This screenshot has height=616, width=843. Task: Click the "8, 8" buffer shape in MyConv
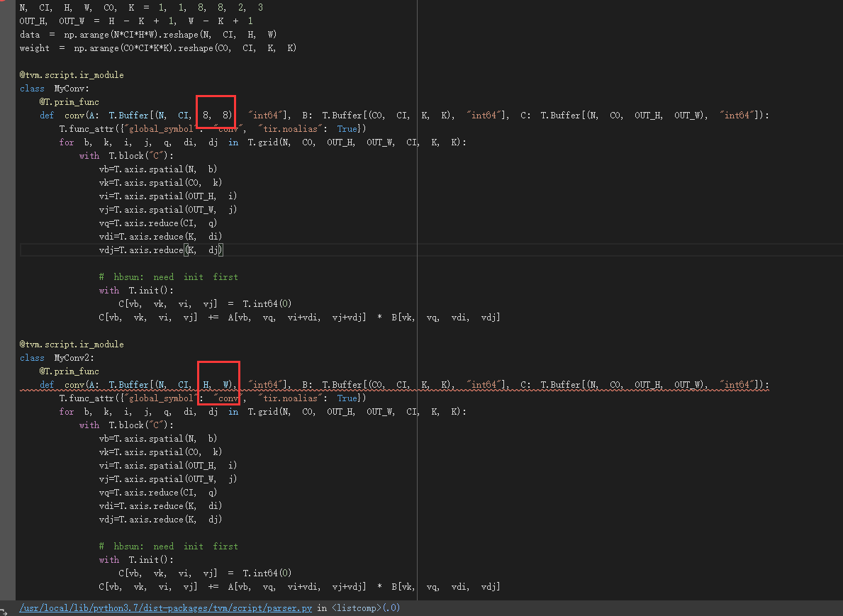[217, 115]
